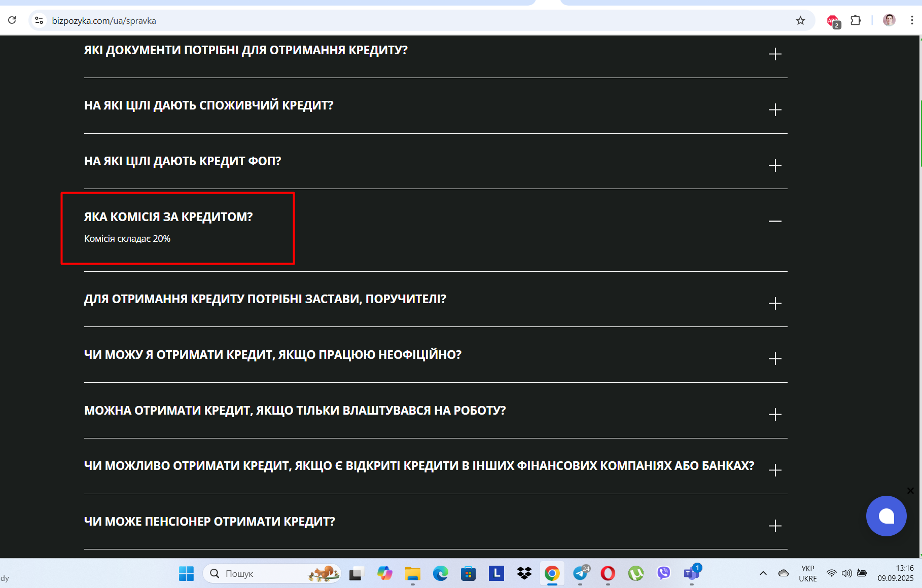Open Chrome's three-dot menu
Viewport: 922px width, 588px height.
pyautogui.click(x=912, y=20)
